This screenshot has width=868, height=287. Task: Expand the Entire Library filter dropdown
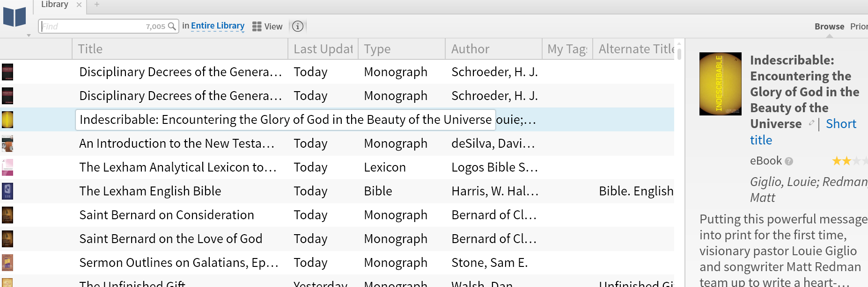click(218, 26)
